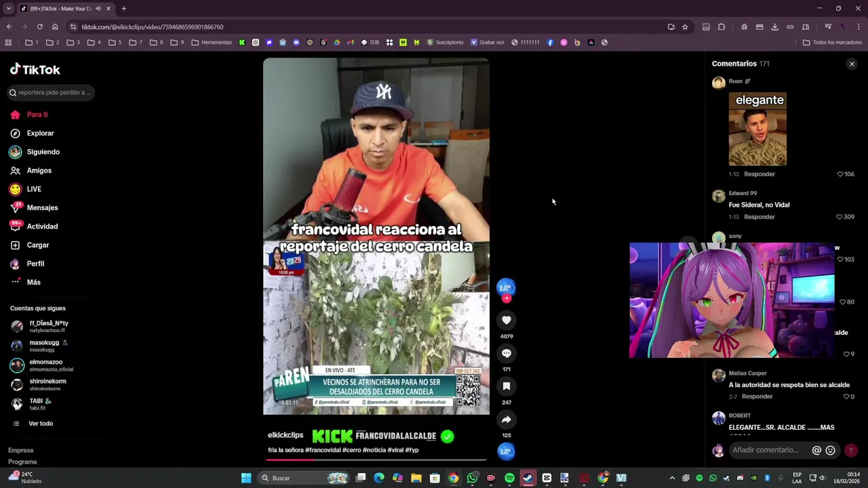Click the TikTok logo
This screenshot has width=868, height=488.
[x=35, y=69]
